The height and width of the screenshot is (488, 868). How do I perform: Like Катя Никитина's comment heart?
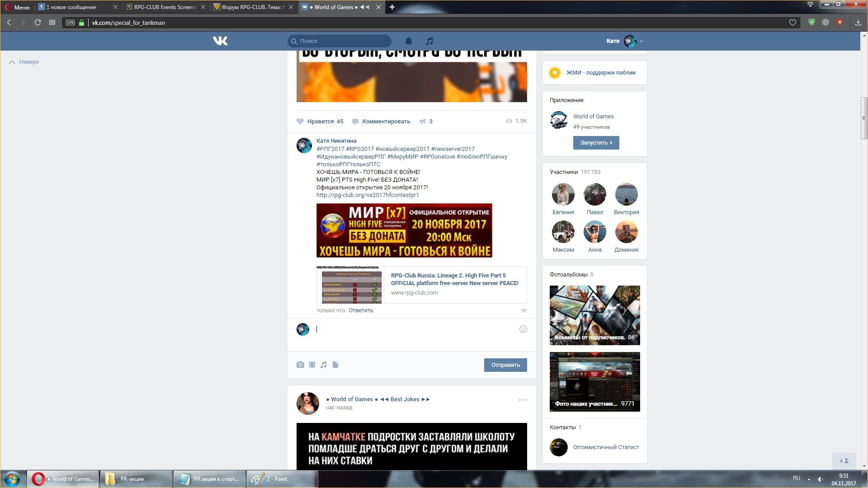click(524, 310)
